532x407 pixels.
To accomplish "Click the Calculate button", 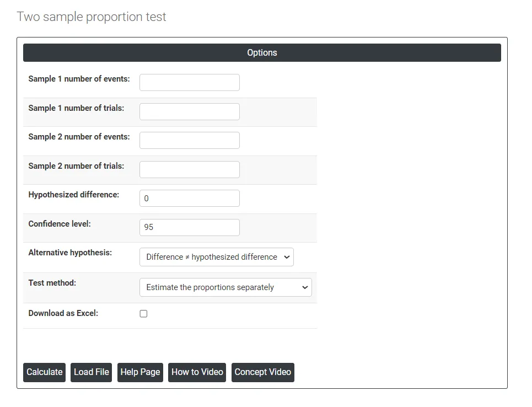I will tap(45, 372).
